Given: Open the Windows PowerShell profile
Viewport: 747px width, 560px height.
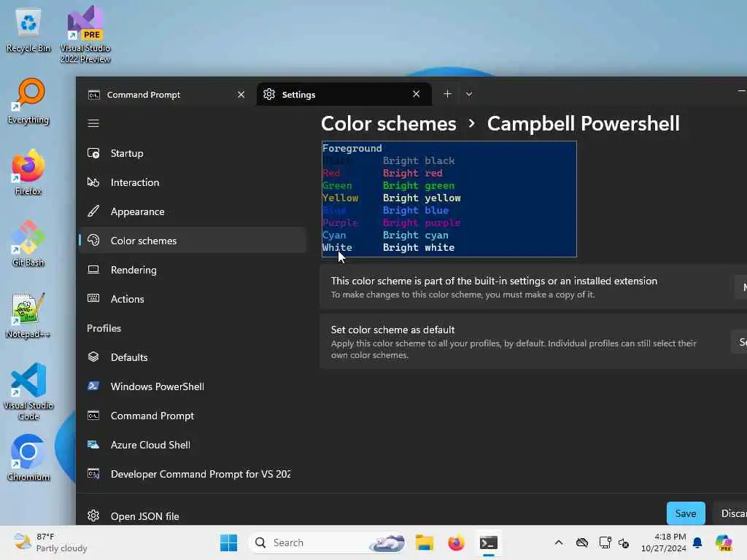Looking at the screenshot, I should point(193,386).
